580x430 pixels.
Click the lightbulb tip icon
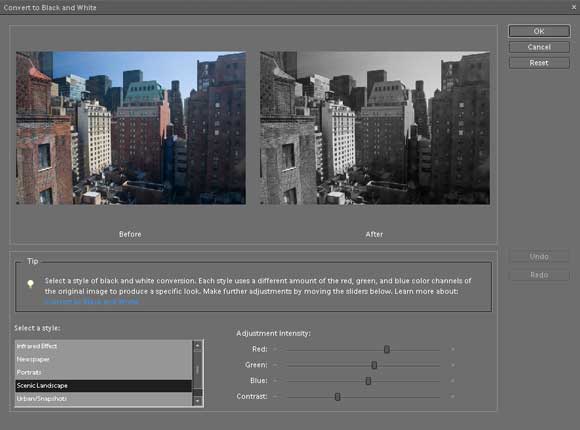[30, 284]
